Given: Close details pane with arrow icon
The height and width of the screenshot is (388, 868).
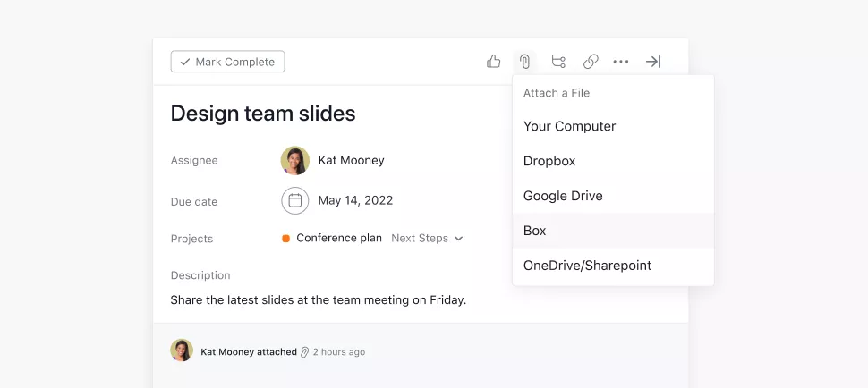Looking at the screenshot, I should point(653,62).
